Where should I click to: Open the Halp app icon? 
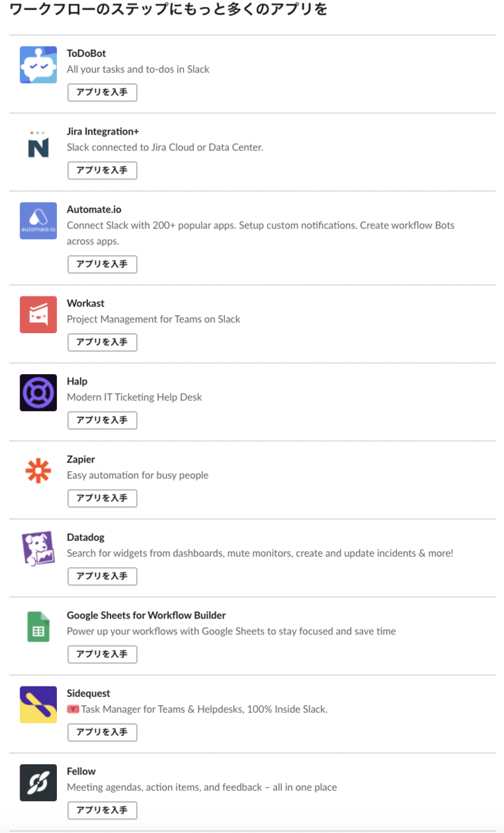coord(38,393)
